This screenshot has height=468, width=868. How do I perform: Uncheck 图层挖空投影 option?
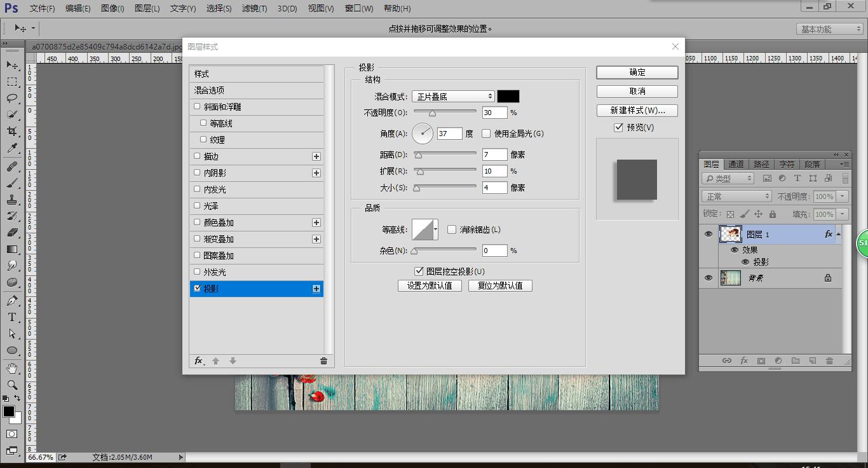[419, 270]
